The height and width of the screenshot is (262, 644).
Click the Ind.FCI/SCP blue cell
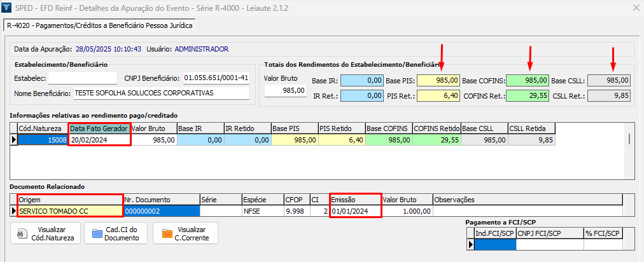coord(495,244)
